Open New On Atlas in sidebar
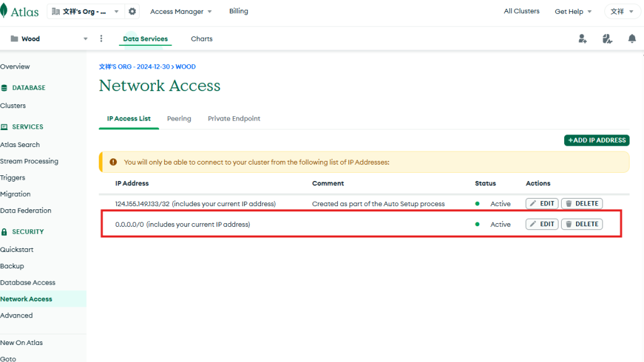This screenshot has height=362, width=644. click(21, 343)
